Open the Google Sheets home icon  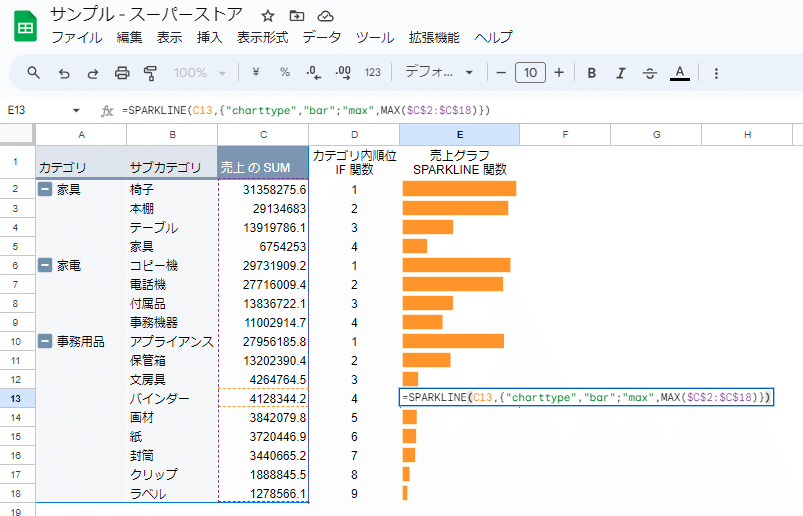25,26
